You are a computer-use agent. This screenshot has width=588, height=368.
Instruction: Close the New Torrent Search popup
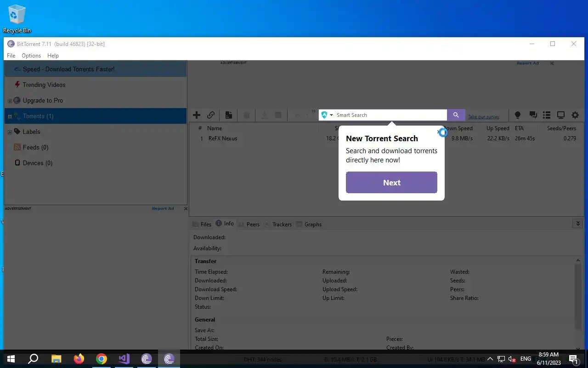(439, 132)
